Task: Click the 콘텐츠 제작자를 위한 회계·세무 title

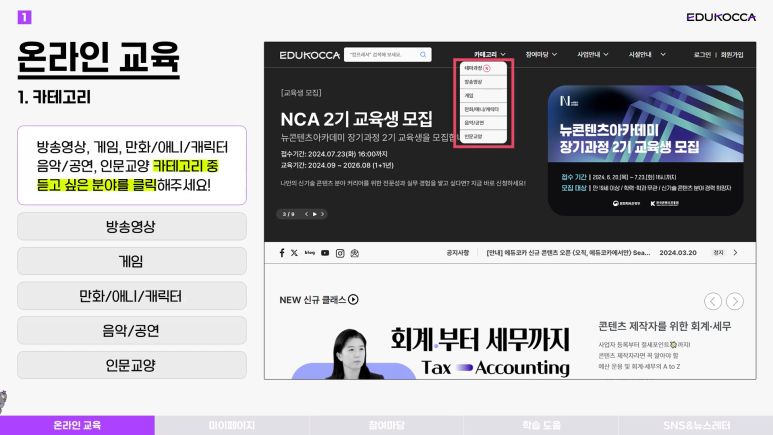Action: 665,326
